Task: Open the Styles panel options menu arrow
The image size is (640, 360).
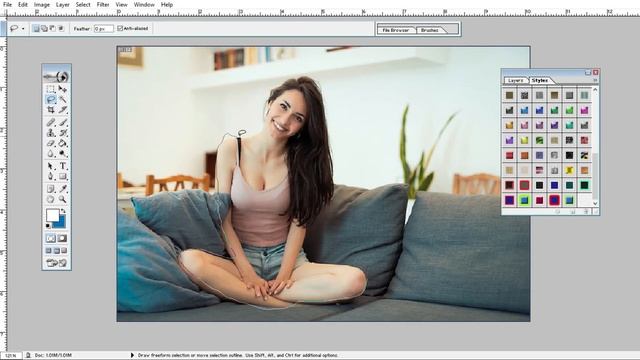Action: coord(595,80)
